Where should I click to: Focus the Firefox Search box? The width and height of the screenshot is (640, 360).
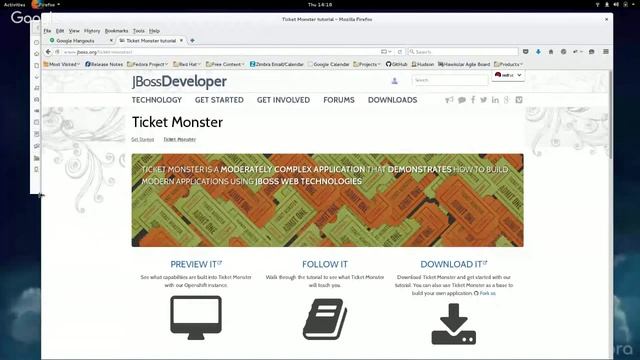point(463,52)
